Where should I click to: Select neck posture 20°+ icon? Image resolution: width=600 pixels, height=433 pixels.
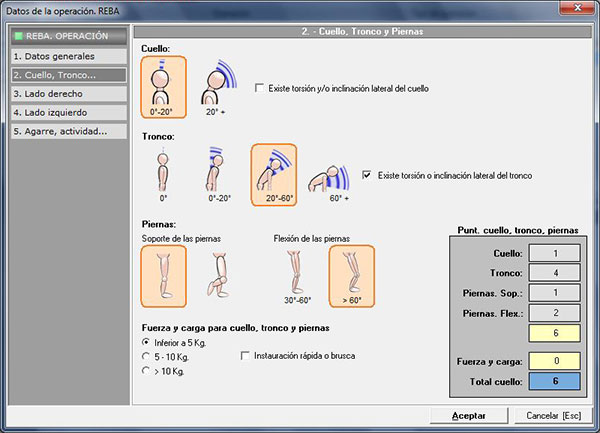218,87
